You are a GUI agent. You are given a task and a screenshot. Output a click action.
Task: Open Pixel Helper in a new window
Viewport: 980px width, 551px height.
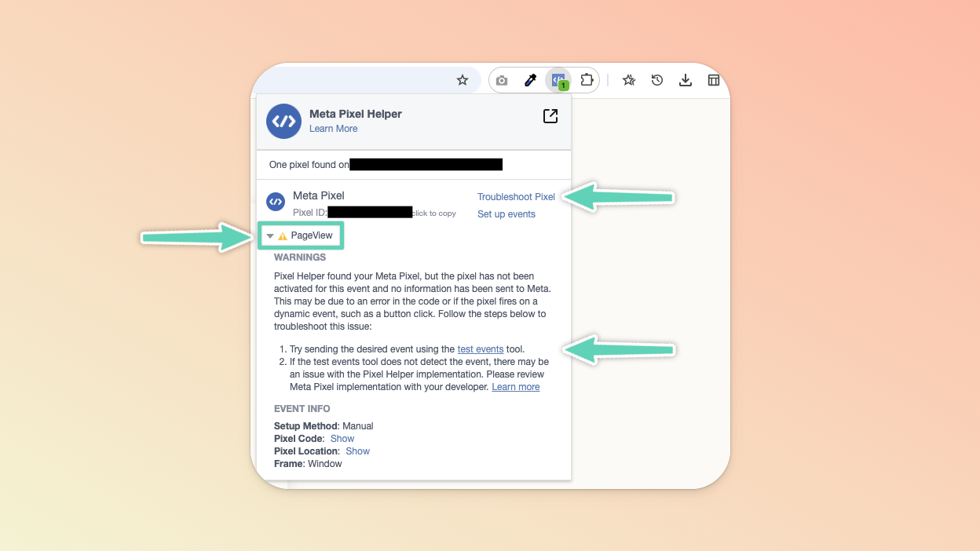[550, 116]
